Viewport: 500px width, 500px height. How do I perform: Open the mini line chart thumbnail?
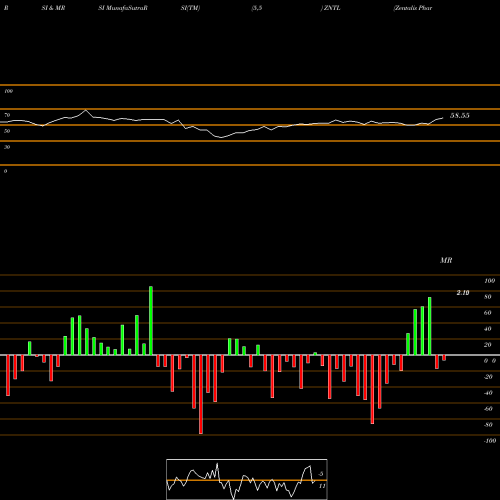(x=247, y=479)
